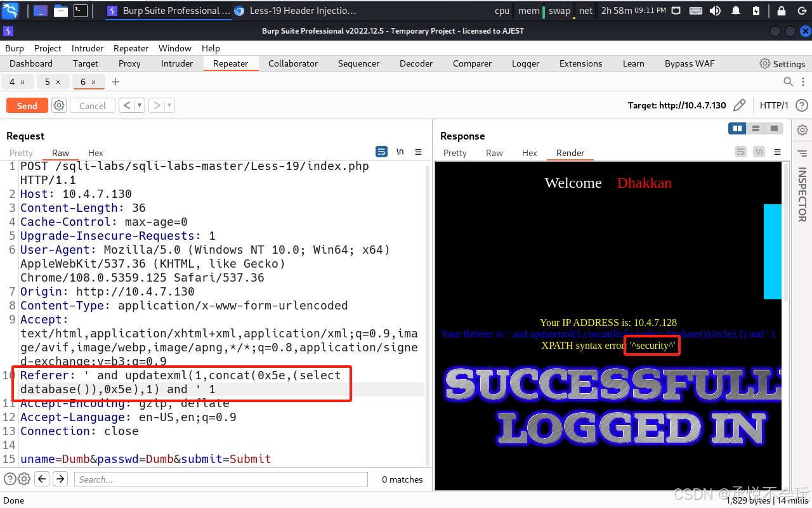Open the Kali applications menu icon
812x508 pixels.
[11, 10]
